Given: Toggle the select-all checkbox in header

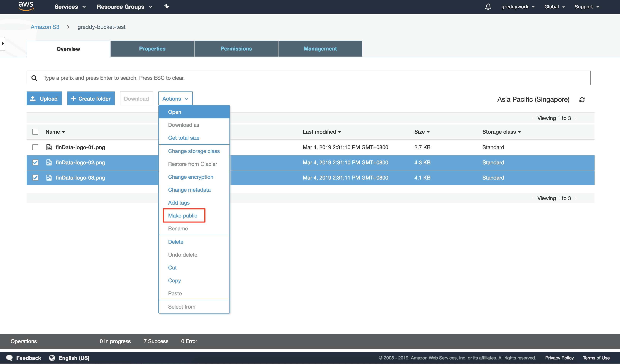Looking at the screenshot, I should coord(36,132).
